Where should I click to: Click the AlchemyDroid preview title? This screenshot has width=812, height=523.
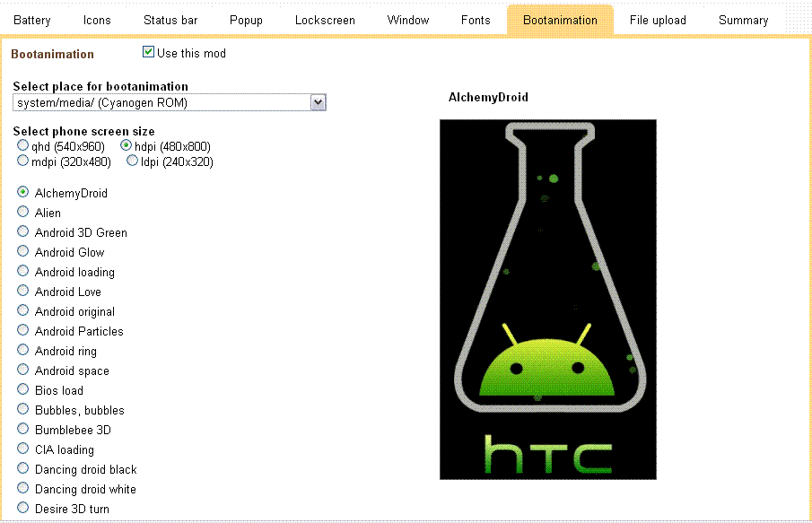click(x=488, y=97)
